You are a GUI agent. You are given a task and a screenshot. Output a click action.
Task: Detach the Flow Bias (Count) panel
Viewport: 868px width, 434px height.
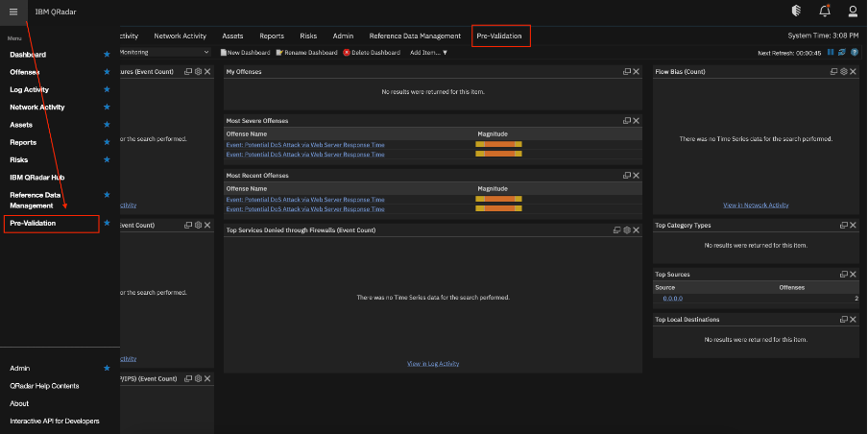(833, 71)
